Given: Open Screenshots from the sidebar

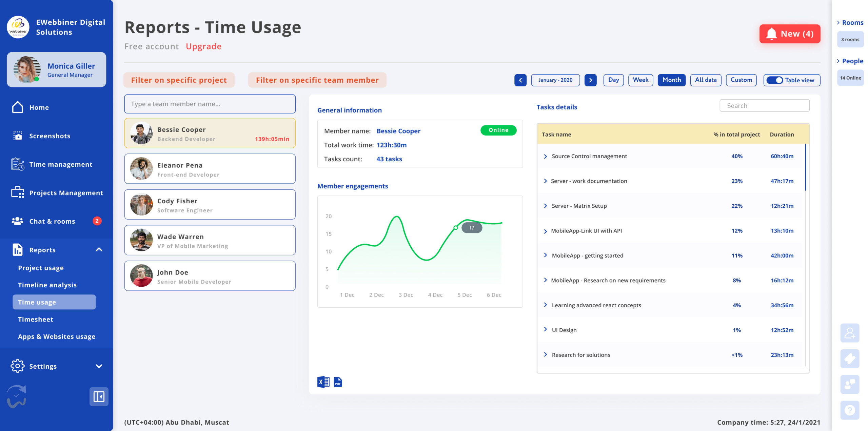Looking at the screenshot, I should [50, 136].
